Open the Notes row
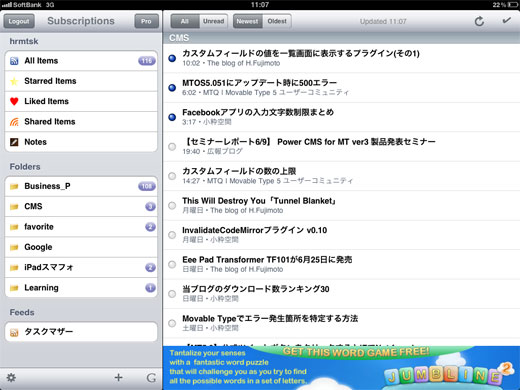 point(81,142)
